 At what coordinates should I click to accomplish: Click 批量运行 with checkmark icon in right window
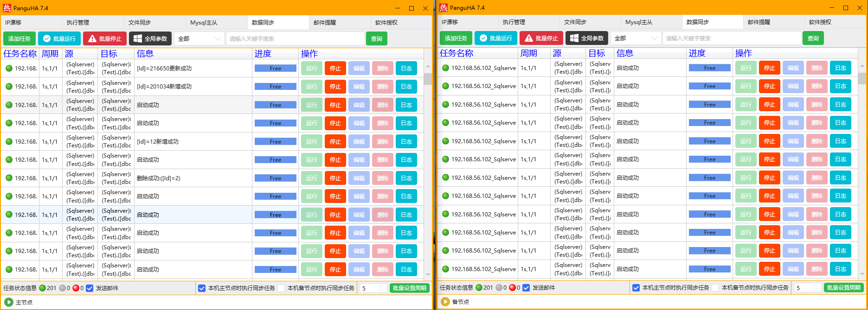(496, 38)
